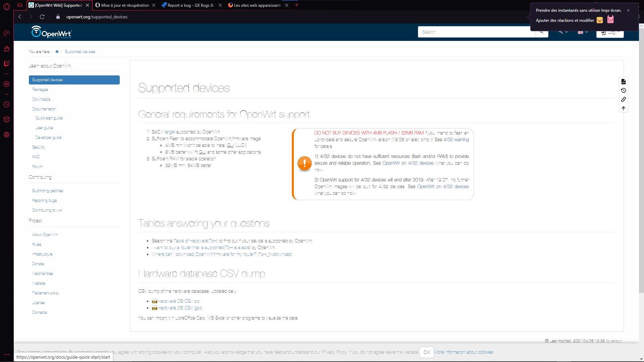Viewport: 644px width, 362px height.
Task: Open Contacts link in the sidebar
Action: point(39,312)
